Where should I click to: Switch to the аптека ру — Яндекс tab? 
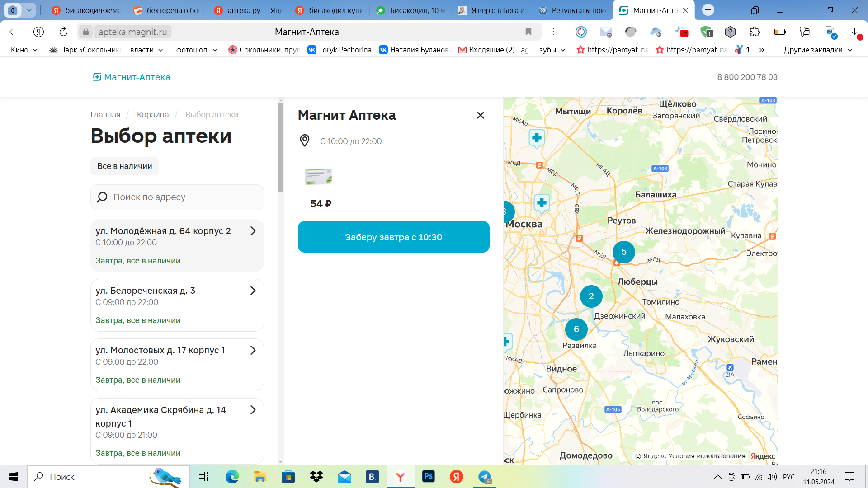point(249,10)
